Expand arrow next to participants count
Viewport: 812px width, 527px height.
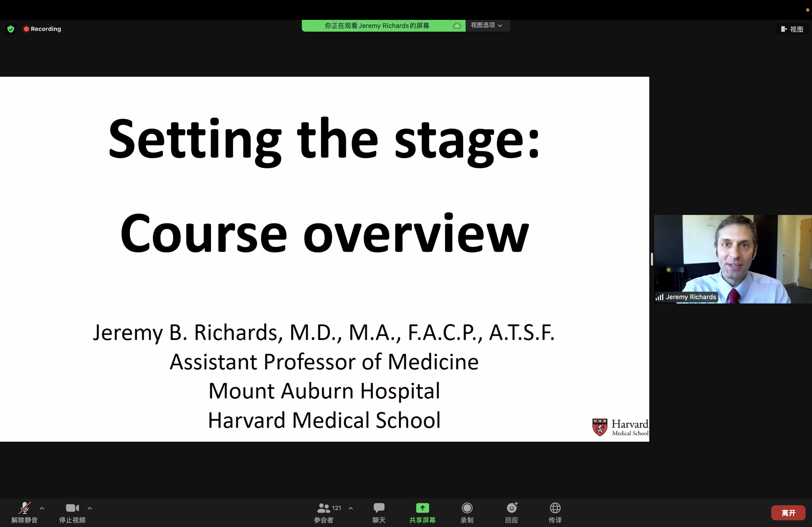point(350,508)
